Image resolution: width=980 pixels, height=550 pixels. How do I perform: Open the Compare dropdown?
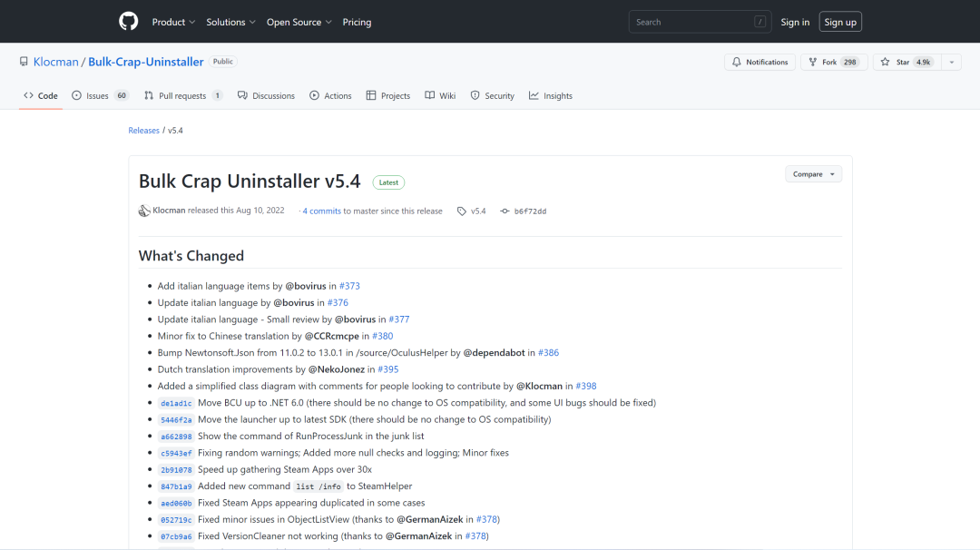[x=813, y=174]
